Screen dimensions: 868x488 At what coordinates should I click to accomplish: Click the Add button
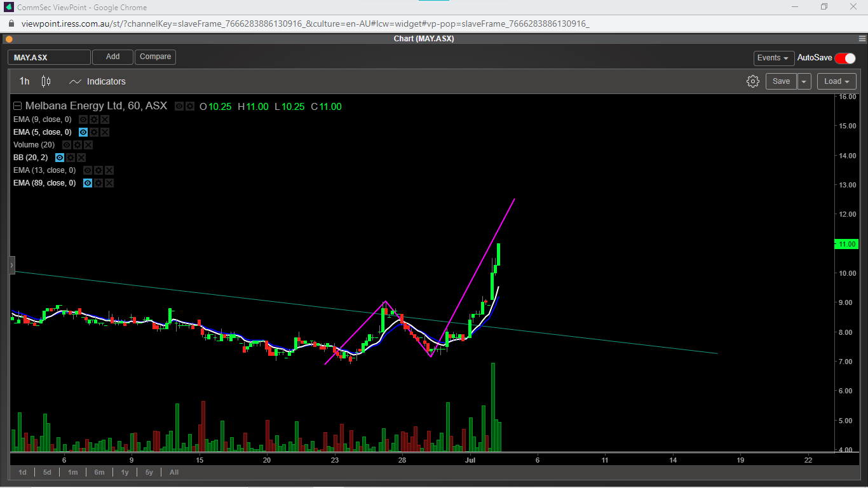pos(112,57)
